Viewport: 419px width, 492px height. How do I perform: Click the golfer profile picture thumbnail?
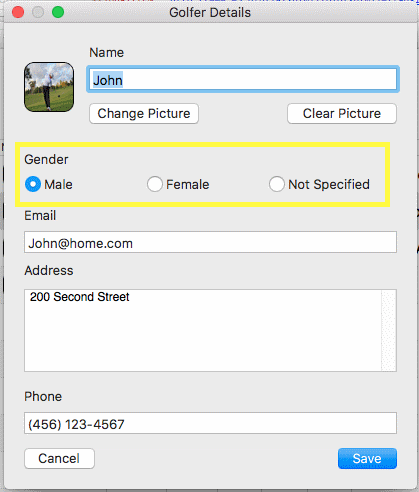[49, 87]
